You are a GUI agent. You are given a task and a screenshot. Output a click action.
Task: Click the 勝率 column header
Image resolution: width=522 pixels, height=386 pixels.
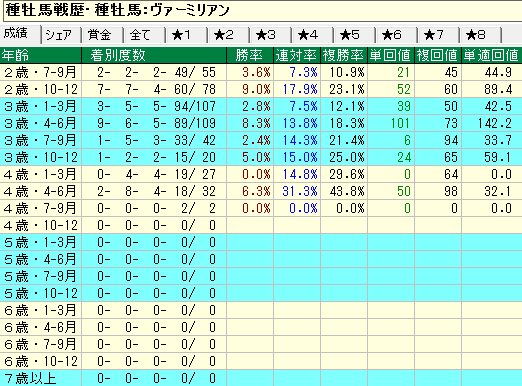(250, 55)
